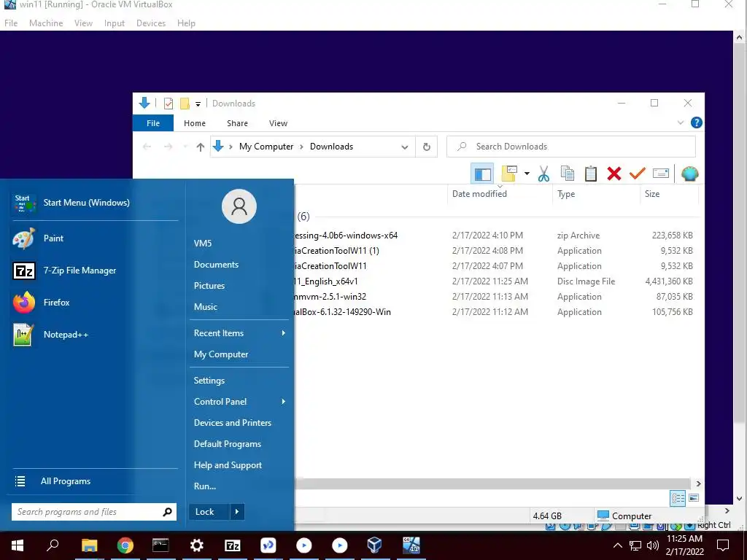
Task: Open My Computer from start menu
Action: [221, 354]
